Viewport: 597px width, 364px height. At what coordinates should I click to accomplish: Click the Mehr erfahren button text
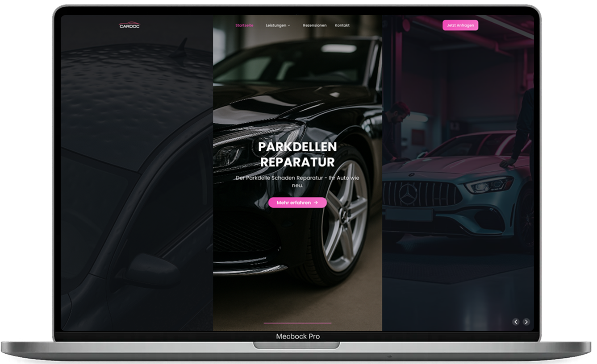pyautogui.click(x=293, y=203)
